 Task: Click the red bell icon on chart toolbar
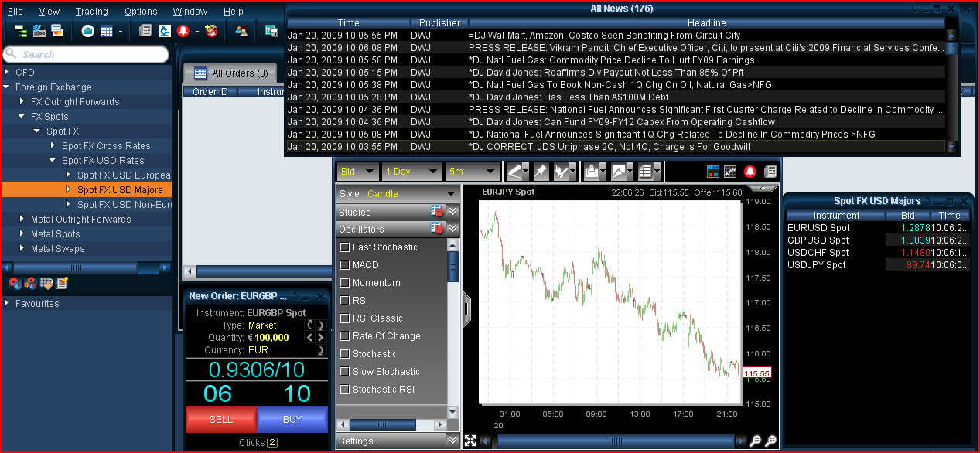(750, 172)
